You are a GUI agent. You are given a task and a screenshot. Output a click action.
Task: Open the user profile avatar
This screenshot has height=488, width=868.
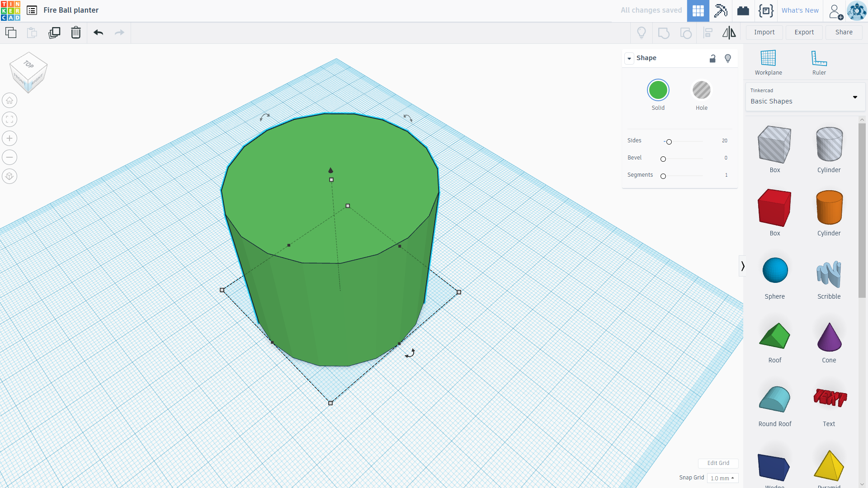pos(857,11)
